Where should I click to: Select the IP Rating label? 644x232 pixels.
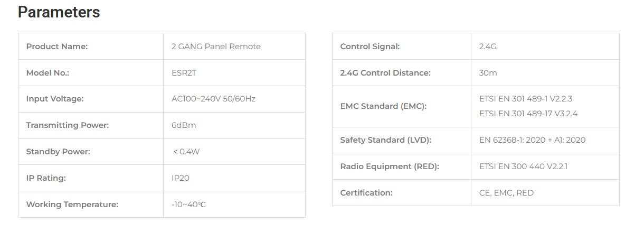click(46, 178)
